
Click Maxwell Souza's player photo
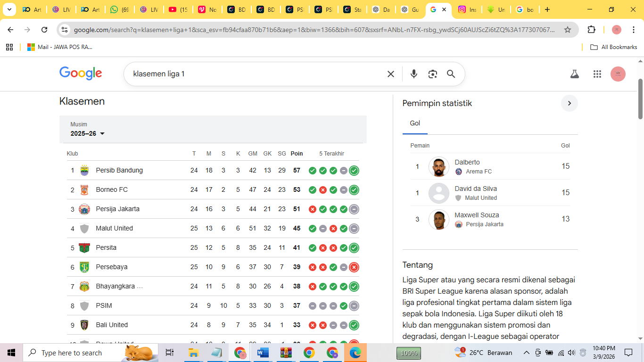click(439, 219)
